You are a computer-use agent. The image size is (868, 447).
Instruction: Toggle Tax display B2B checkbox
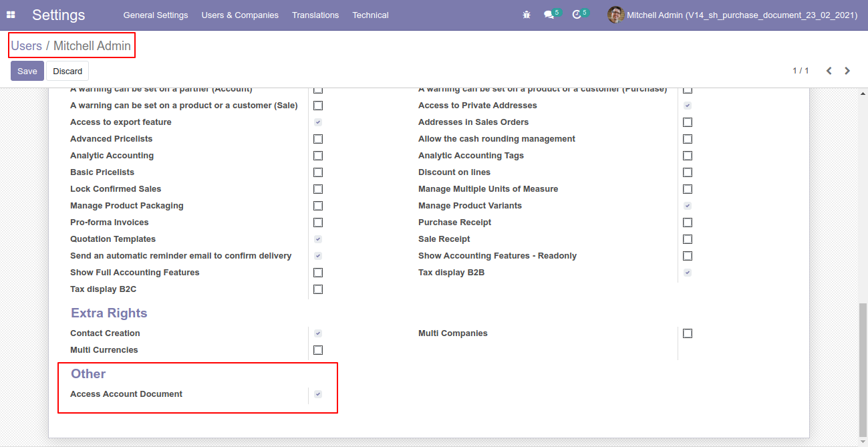[x=688, y=273]
